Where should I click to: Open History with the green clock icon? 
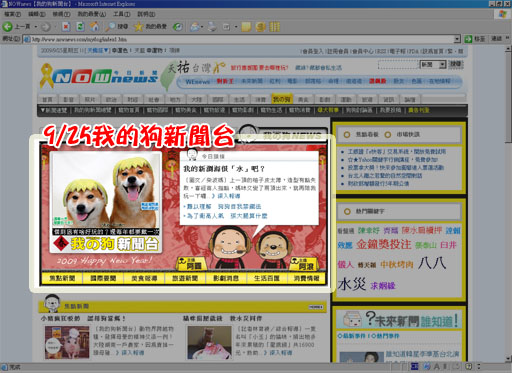coord(178,27)
